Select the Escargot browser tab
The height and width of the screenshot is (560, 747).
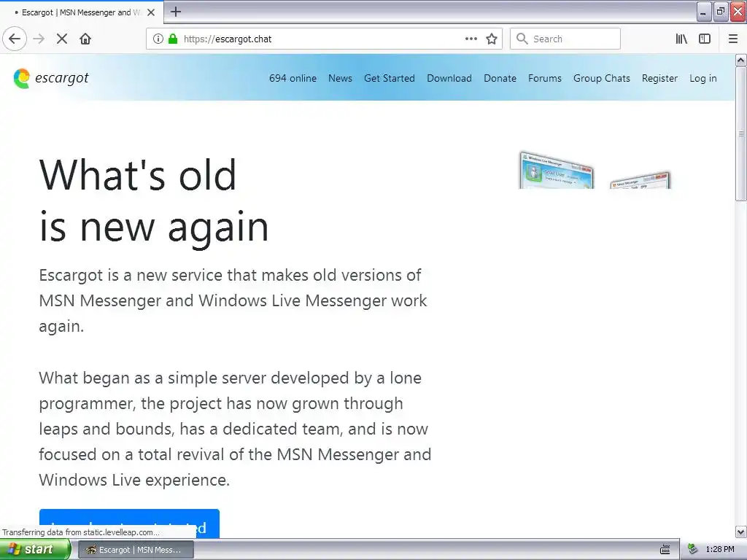82,12
